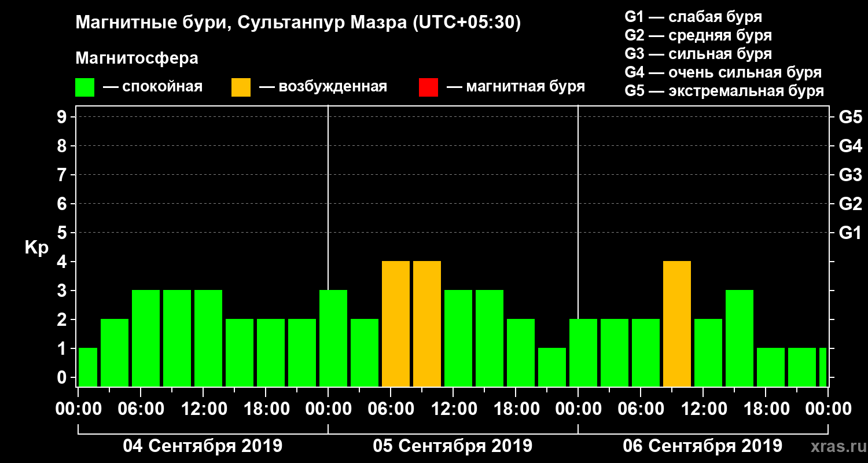Click the 'G1 — слабая буря' legend line

[x=693, y=16]
